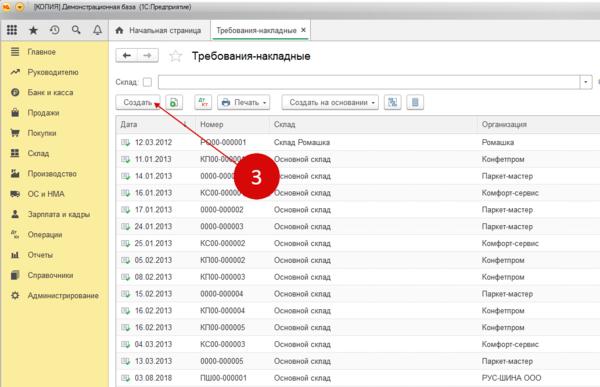Click the search magnifier icon

click(x=76, y=30)
